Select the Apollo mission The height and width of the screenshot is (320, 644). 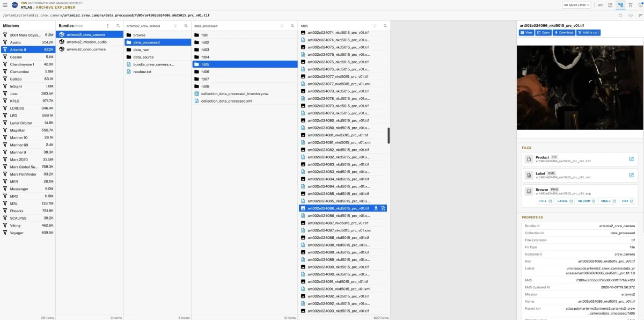point(28,42)
